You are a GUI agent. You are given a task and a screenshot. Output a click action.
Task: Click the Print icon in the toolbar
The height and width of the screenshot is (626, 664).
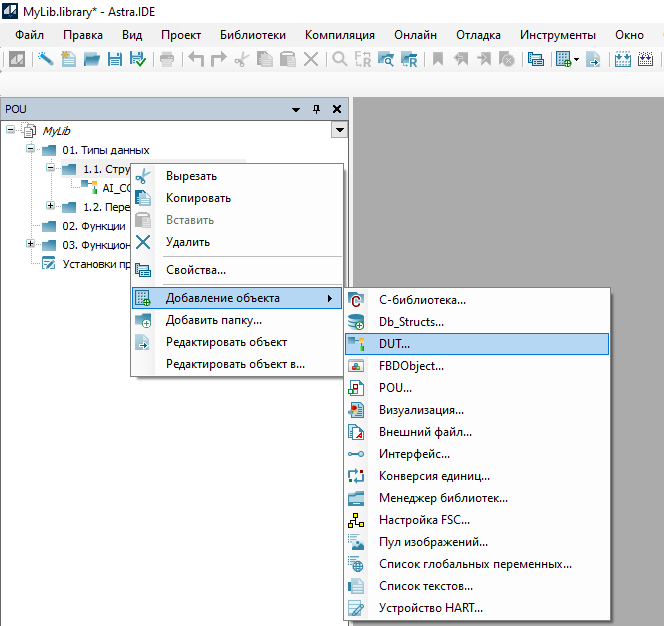[x=166, y=59]
